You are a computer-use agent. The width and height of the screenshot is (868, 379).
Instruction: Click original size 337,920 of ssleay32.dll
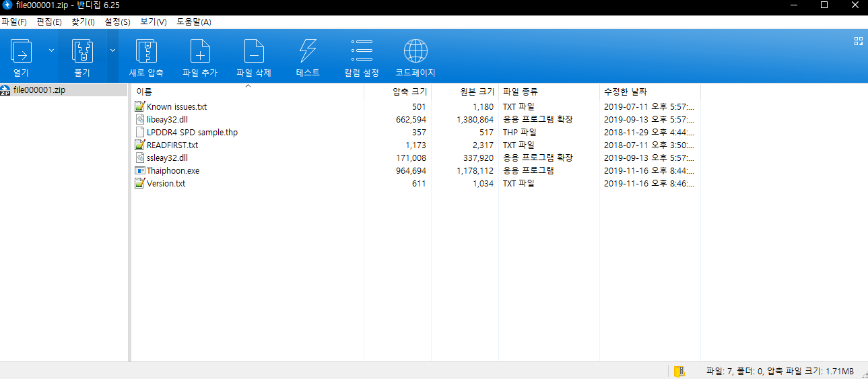(x=478, y=158)
